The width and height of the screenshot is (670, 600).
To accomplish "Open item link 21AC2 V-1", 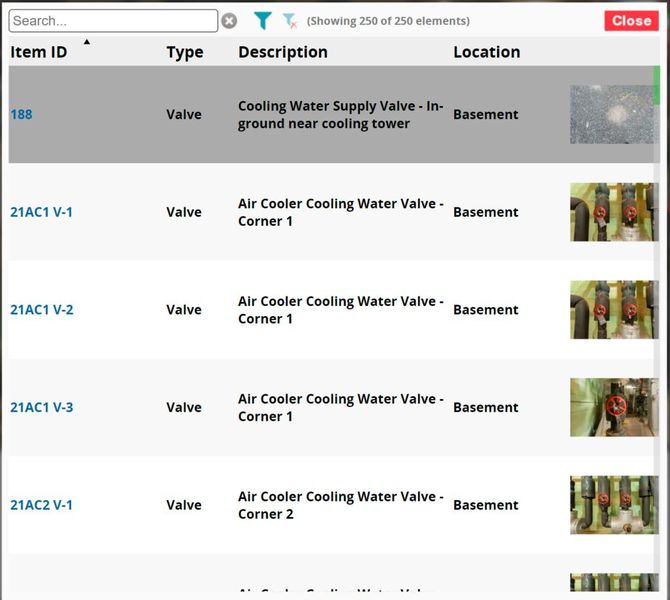I will tap(41, 505).
